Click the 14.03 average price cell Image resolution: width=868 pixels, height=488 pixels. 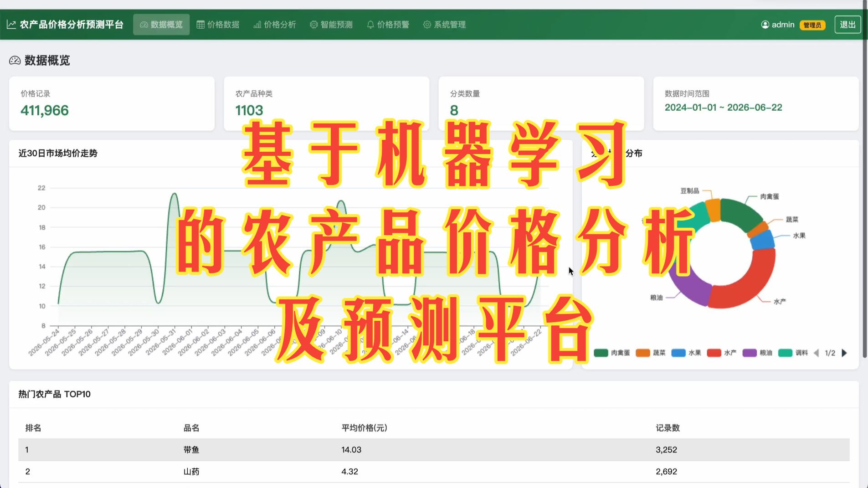point(351,450)
